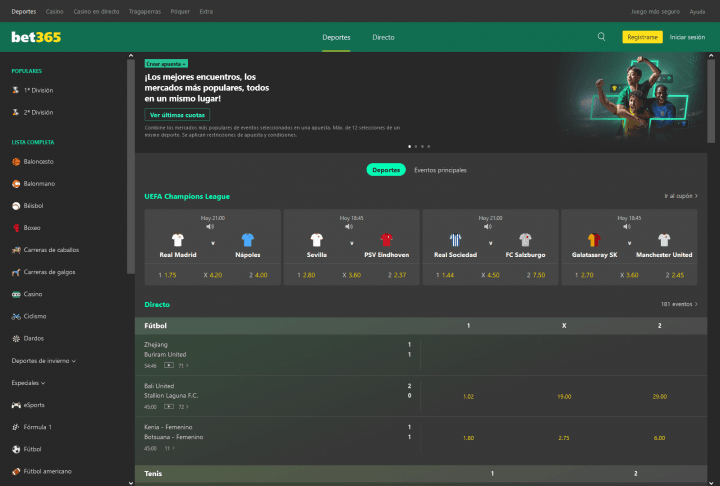The image size is (720, 486).
Task: Select draw odds 4.50 Real Sociedad match
Action: click(490, 275)
